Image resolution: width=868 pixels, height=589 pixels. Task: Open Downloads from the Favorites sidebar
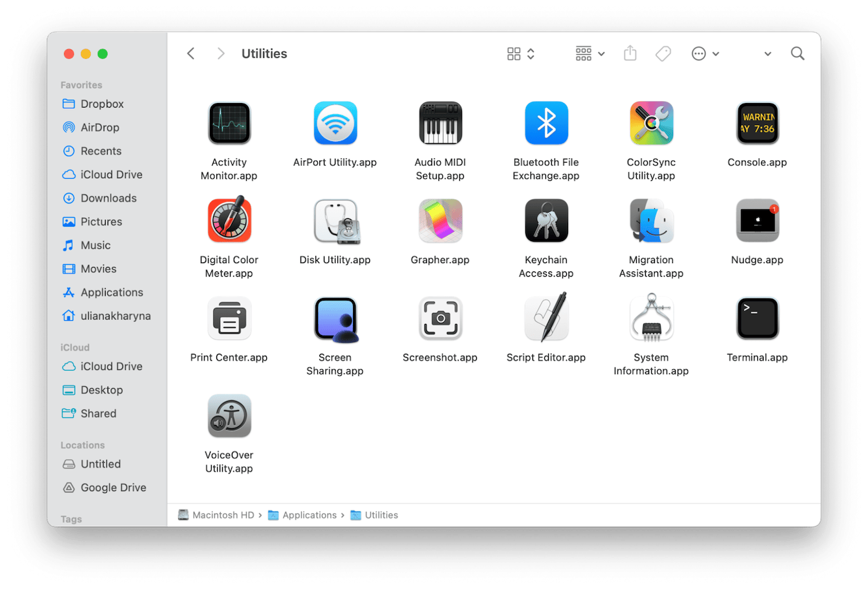click(109, 198)
